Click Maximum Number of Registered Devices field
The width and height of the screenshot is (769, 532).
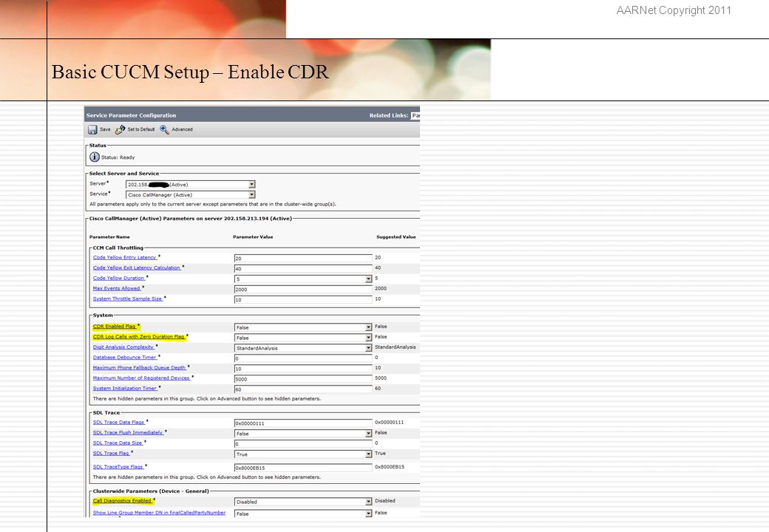pyautogui.click(x=303, y=378)
